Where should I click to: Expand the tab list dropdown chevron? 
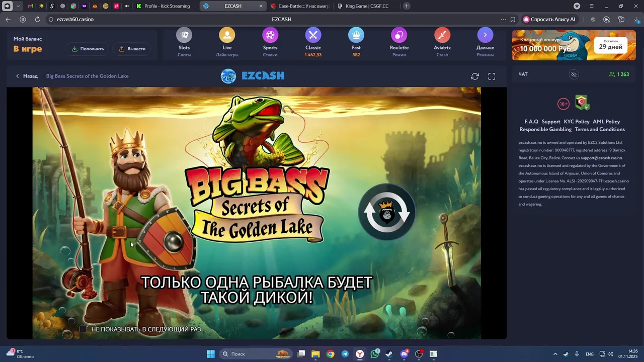pyautogui.click(x=18, y=6)
